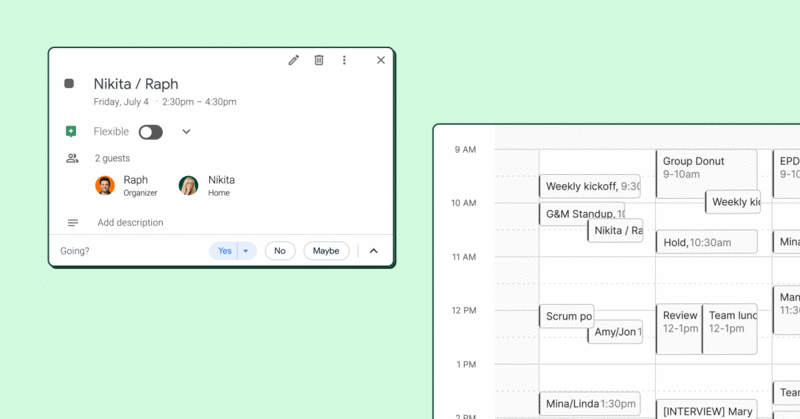This screenshot has height=419, width=800.
Task: Open the three-dot options menu
Action: [344, 60]
